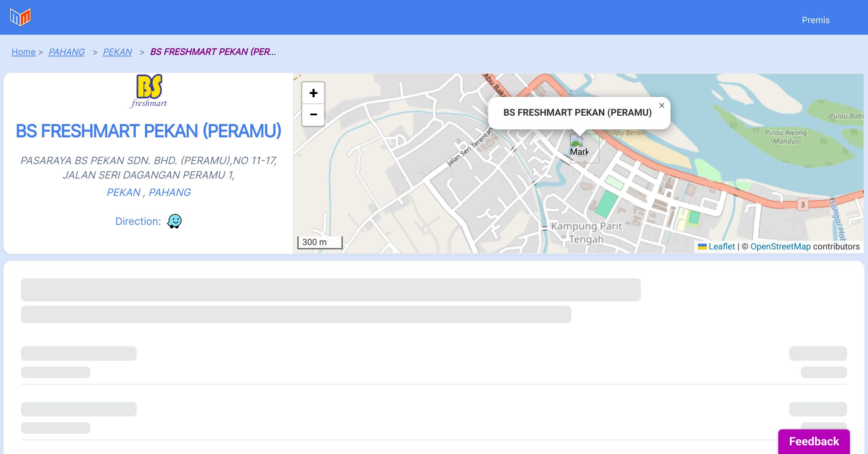Zoom in on the map

point(313,93)
